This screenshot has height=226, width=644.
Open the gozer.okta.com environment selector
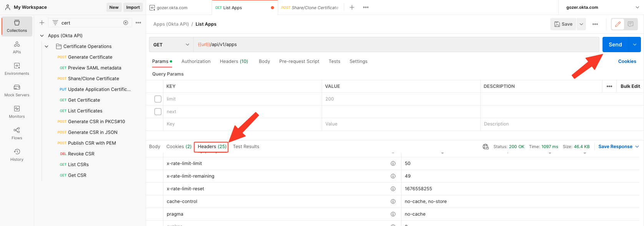coord(601,7)
